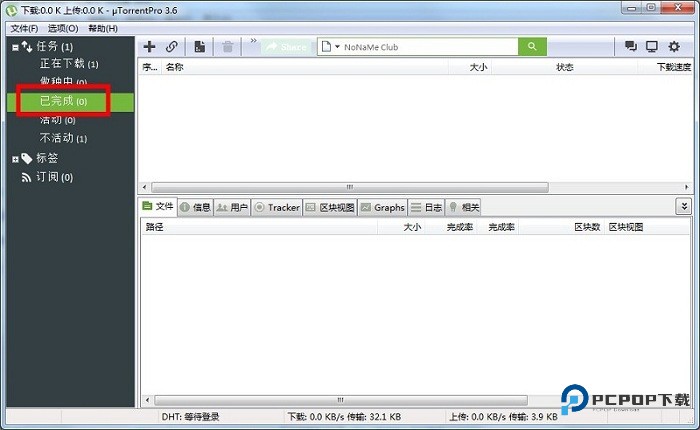This screenshot has width=700, height=430.
Task: Click Add Torrent from URL link icon
Action: click(x=172, y=46)
